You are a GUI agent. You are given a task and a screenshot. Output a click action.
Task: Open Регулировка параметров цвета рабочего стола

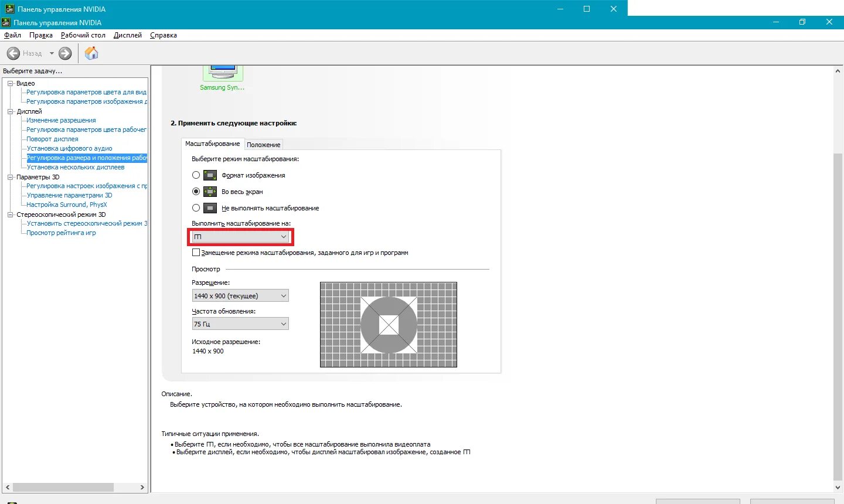[86, 130]
